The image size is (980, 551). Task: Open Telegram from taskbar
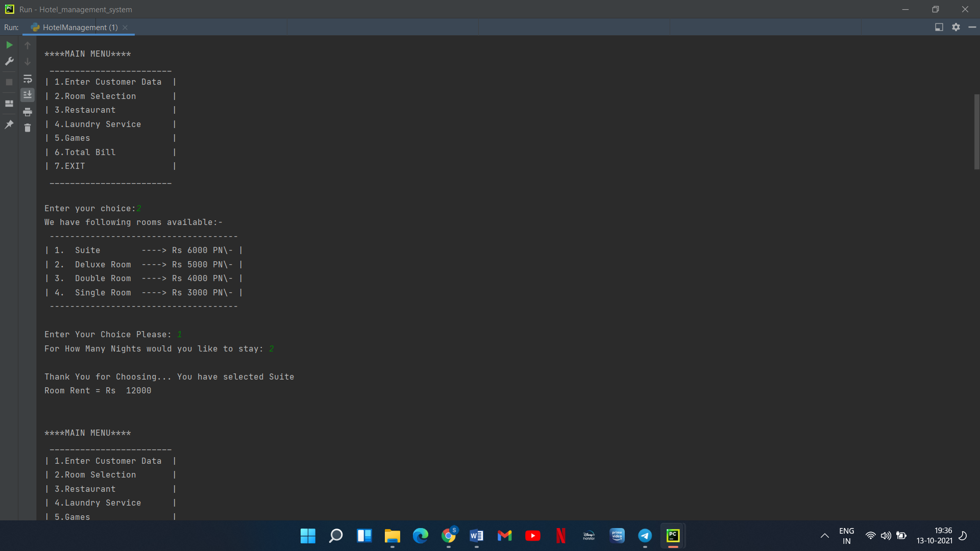(x=645, y=536)
